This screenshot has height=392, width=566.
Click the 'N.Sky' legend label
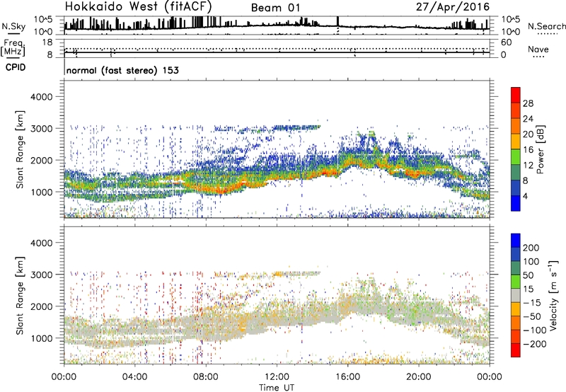point(13,26)
